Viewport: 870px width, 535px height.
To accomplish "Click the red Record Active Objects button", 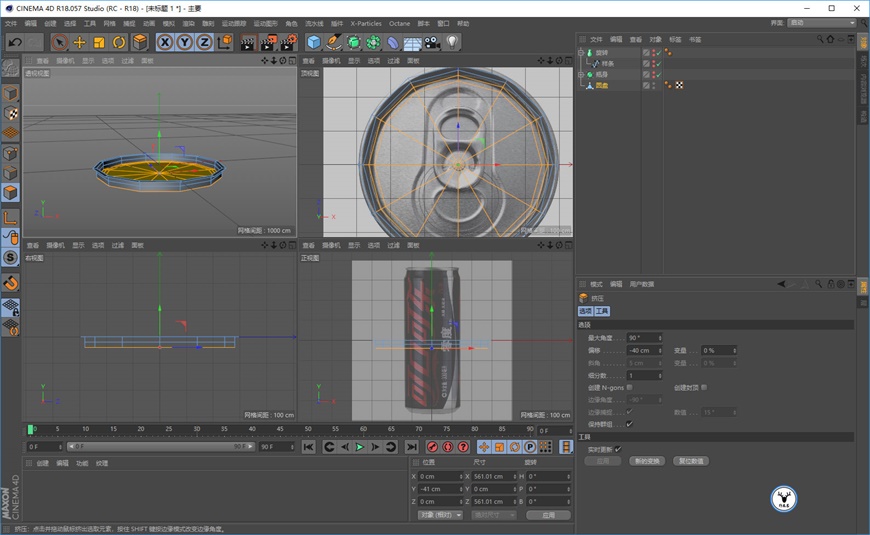I will (x=432, y=447).
